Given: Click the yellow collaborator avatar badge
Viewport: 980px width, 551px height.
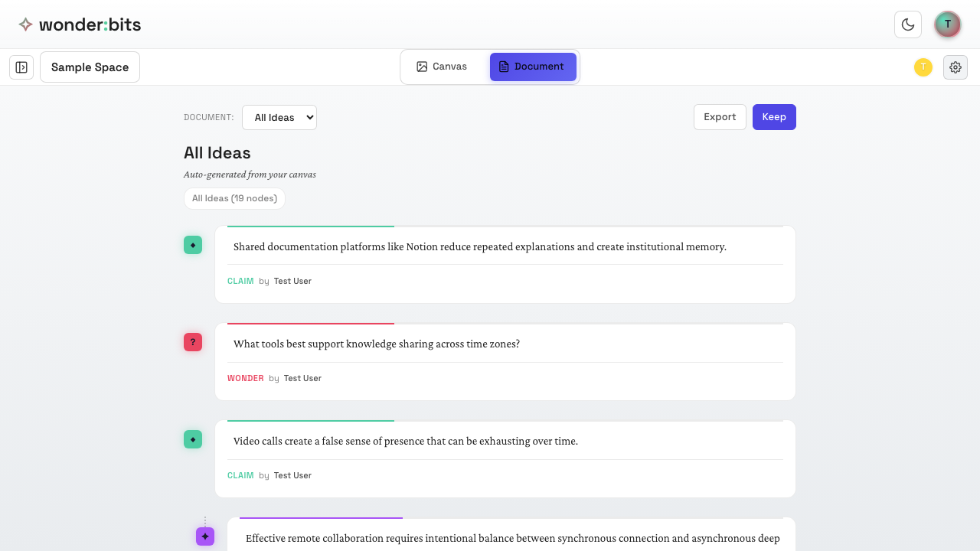Looking at the screenshot, I should (923, 67).
